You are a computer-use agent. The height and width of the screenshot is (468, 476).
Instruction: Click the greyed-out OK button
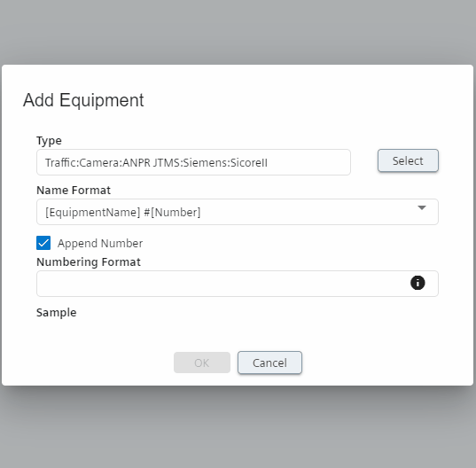click(202, 363)
